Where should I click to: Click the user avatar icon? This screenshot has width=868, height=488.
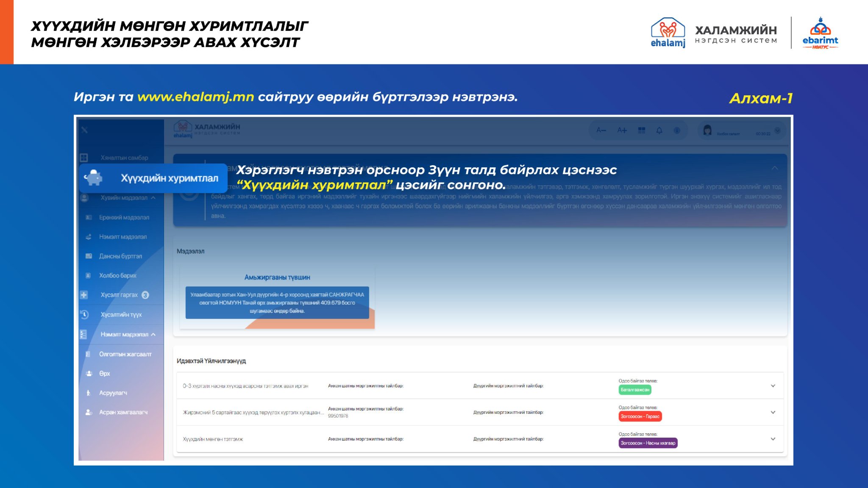point(707,130)
